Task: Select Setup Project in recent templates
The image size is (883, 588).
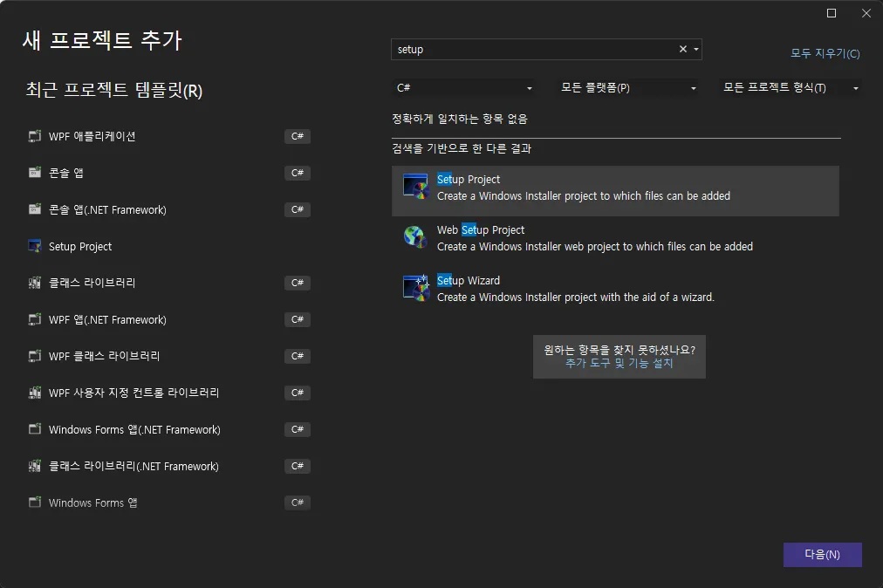Action: pos(169,246)
